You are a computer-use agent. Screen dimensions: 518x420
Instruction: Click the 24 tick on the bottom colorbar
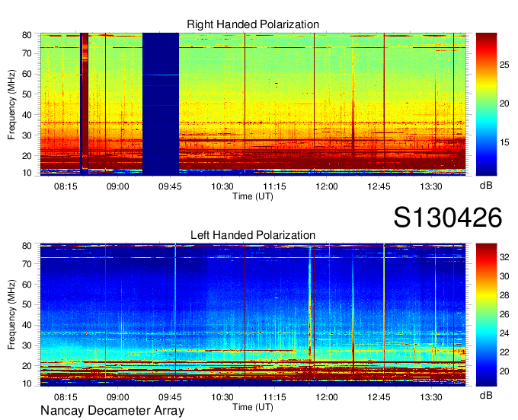tap(504, 333)
